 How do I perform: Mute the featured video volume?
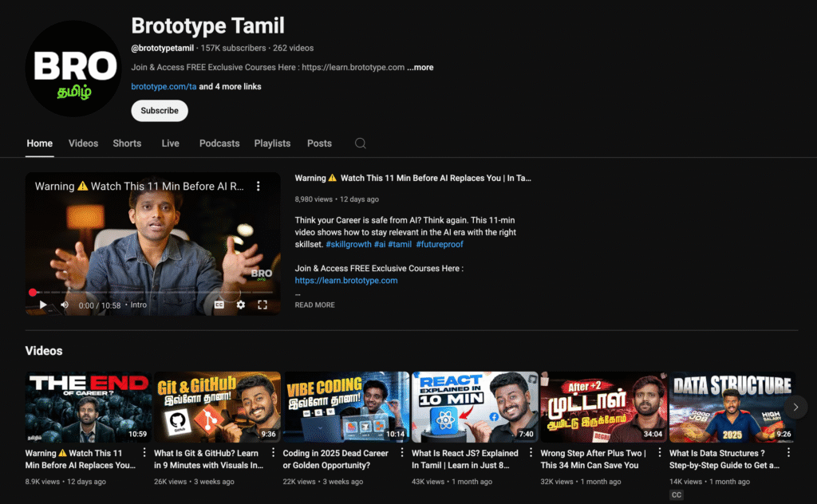pos(65,305)
